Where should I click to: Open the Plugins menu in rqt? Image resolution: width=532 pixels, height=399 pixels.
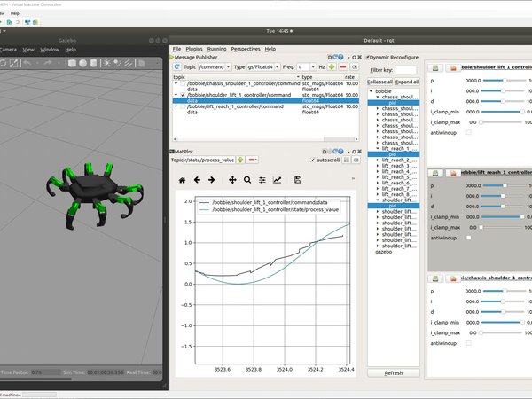(x=192, y=49)
